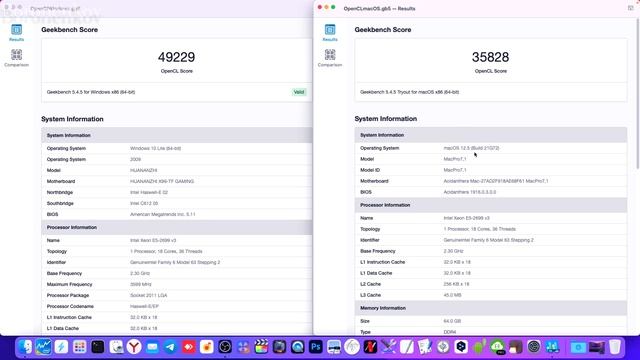The image size is (640, 360).
Task: Click '256 KB x 18' L2 Cache value
Action: click(456, 284)
